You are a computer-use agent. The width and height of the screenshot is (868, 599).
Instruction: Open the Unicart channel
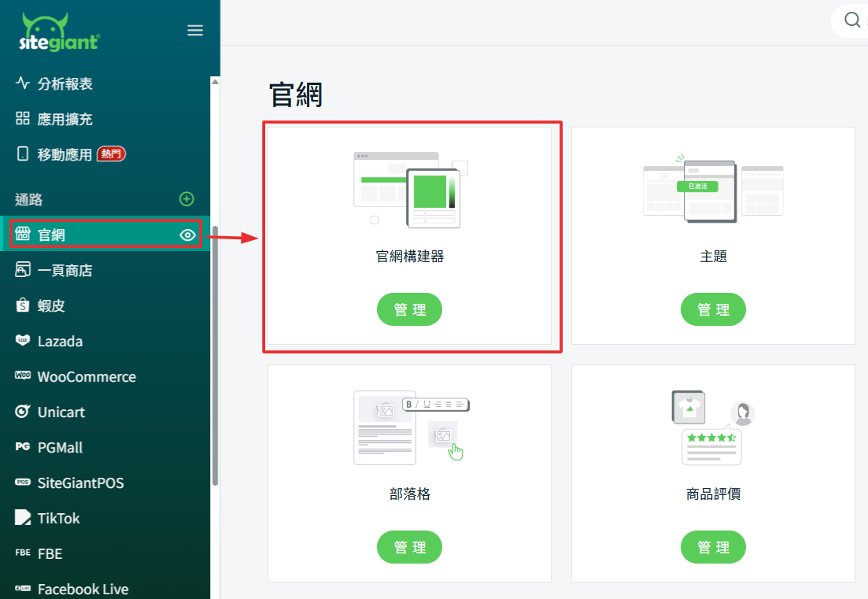coord(61,412)
